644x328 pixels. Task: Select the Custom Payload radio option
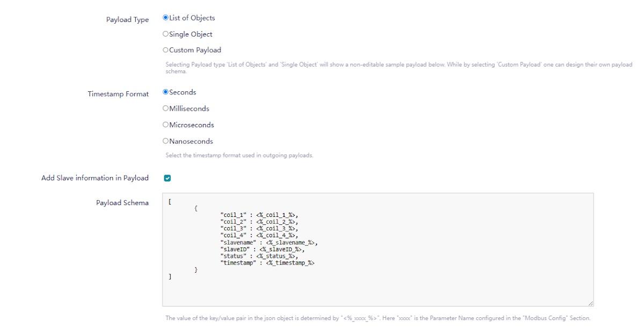[166, 50]
